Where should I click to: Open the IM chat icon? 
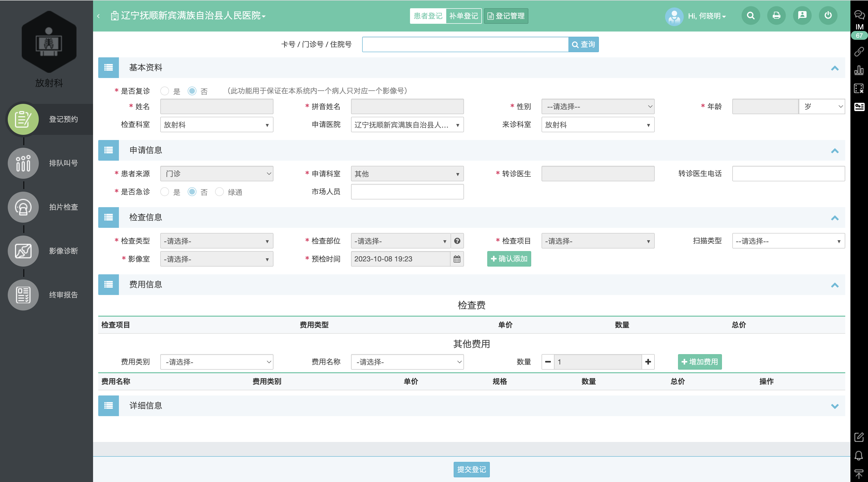click(859, 15)
